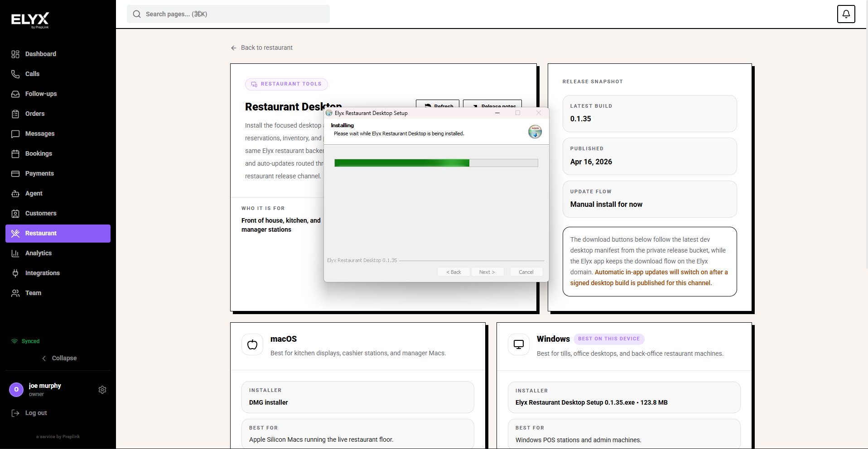This screenshot has width=868, height=449.
Task: Click the Orders clipboard icon
Action: pos(15,114)
